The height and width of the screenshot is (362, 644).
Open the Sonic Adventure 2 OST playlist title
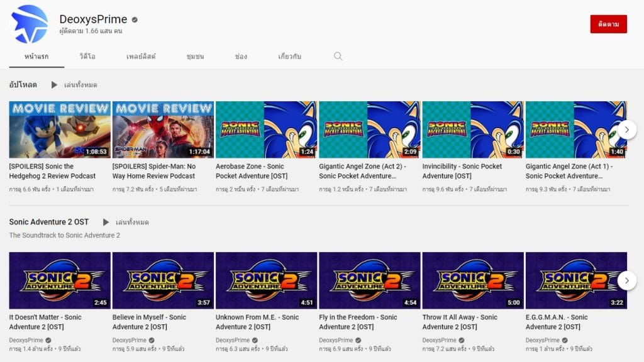[x=49, y=222]
